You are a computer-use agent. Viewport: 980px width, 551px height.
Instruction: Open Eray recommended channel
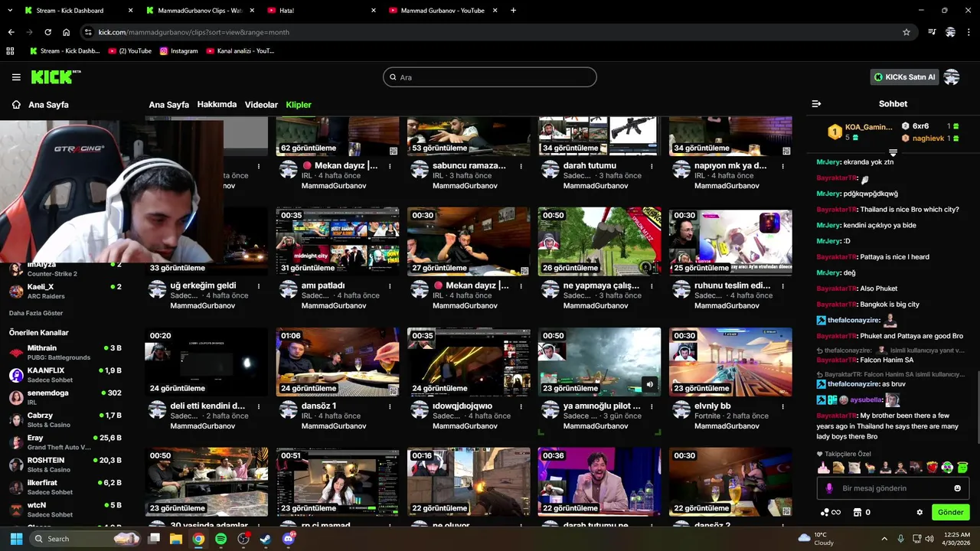pyautogui.click(x=65, y=442)
